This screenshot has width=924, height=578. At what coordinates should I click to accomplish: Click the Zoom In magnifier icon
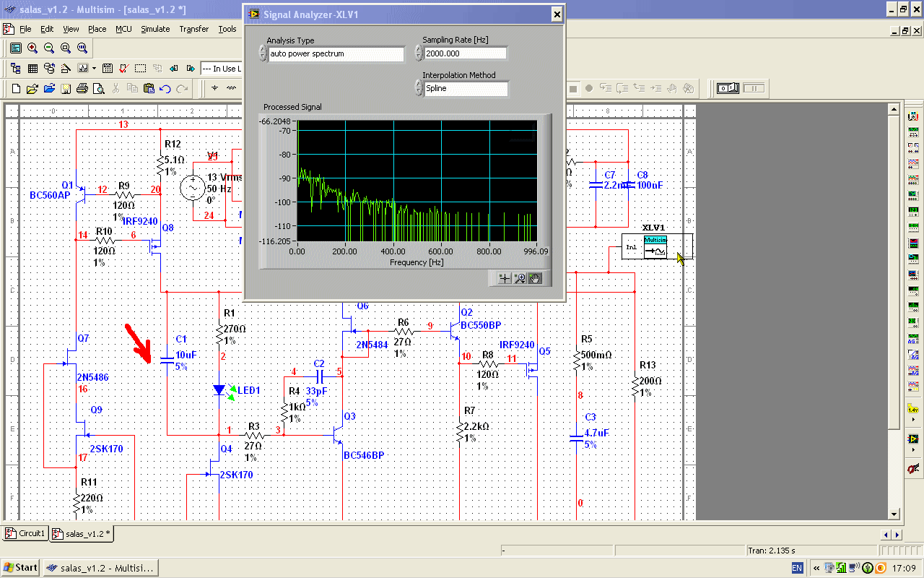point(32,48)
